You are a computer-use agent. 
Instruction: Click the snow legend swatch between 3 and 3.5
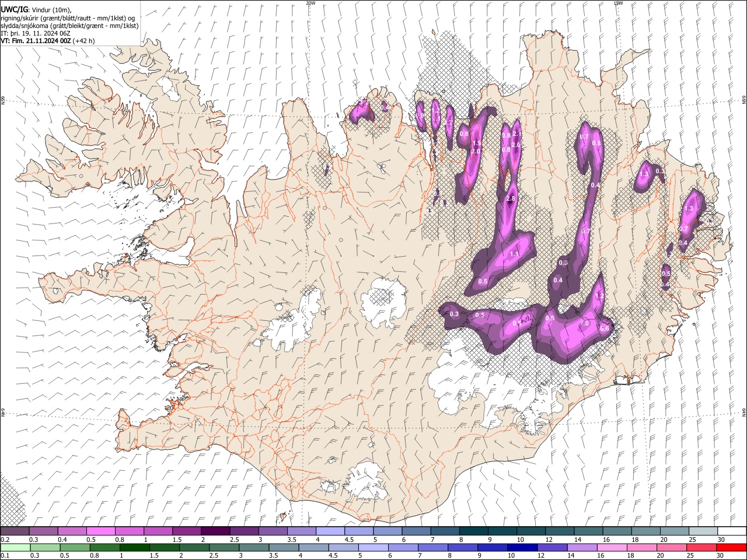click(x=273, y=531)
